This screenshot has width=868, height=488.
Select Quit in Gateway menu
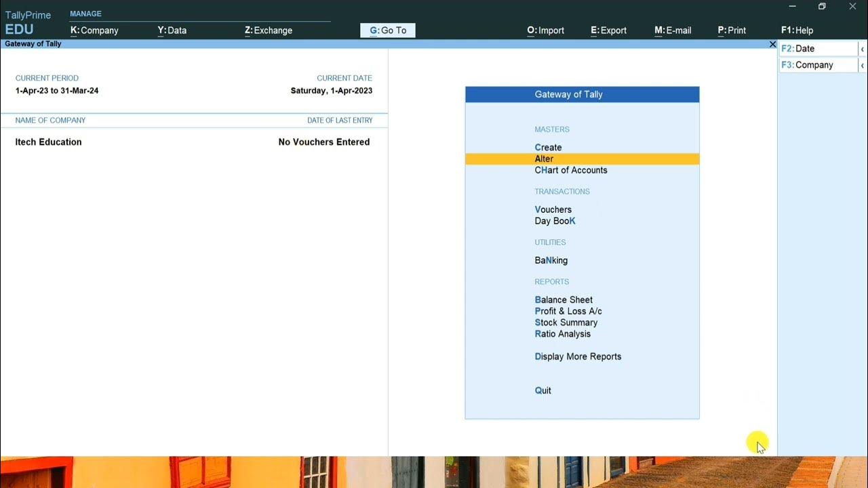pos(542,390)
